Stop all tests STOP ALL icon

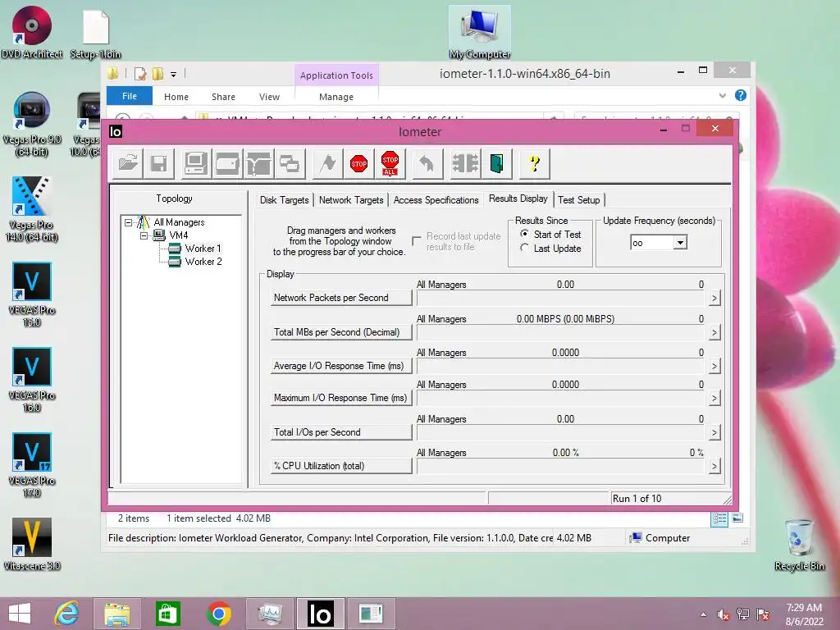pyautogui.click(x=390, y=163)
